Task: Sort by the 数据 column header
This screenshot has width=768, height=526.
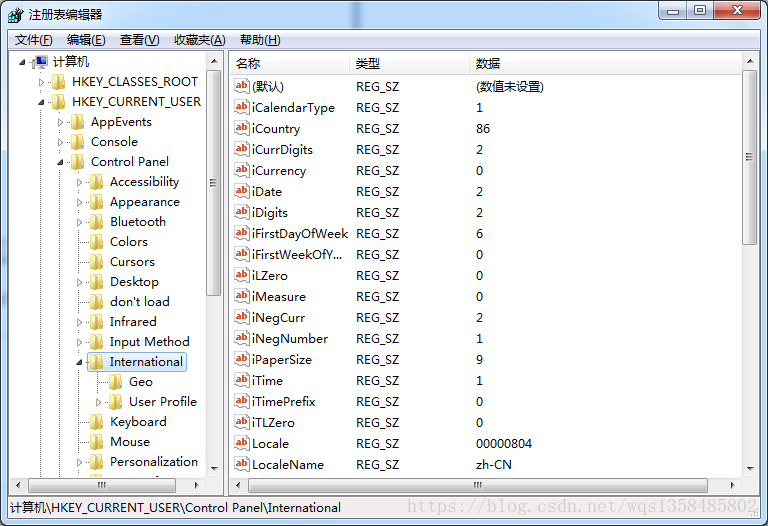Action: point(605,63)
